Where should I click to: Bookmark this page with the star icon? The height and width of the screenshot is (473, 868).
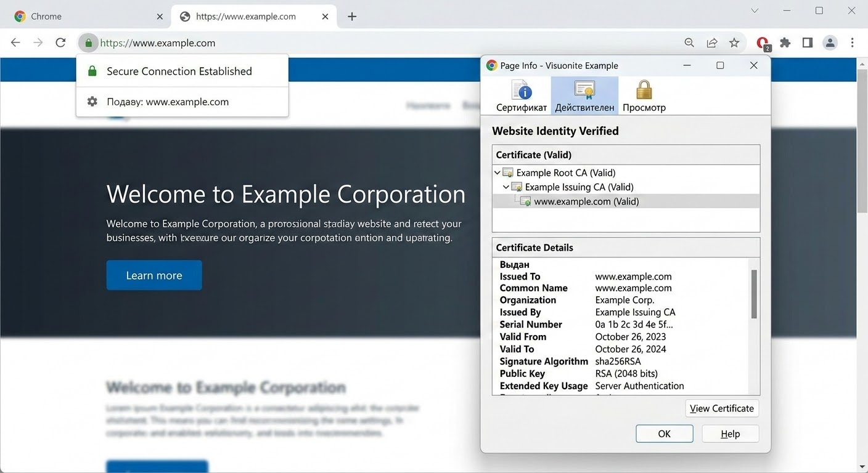point(734,42)
